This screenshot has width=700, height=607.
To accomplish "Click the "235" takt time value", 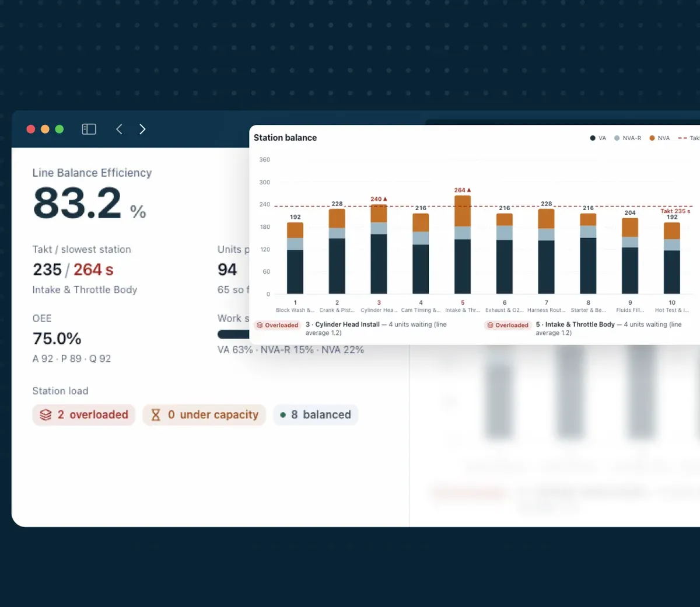I will coord(47,270).
